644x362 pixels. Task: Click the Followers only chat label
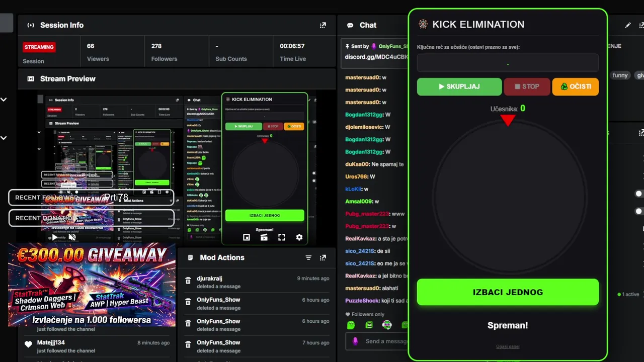(x=368, y=314)
